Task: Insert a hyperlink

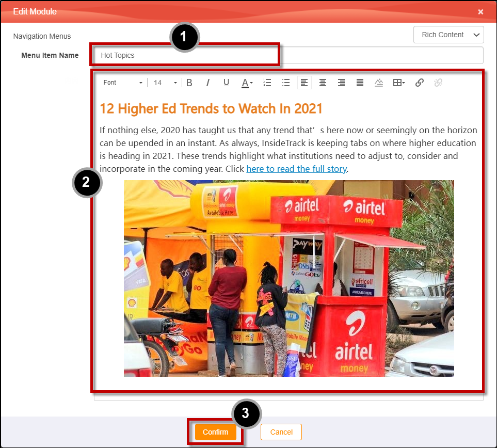Action: pyautogui.click(x=420, y=83)
